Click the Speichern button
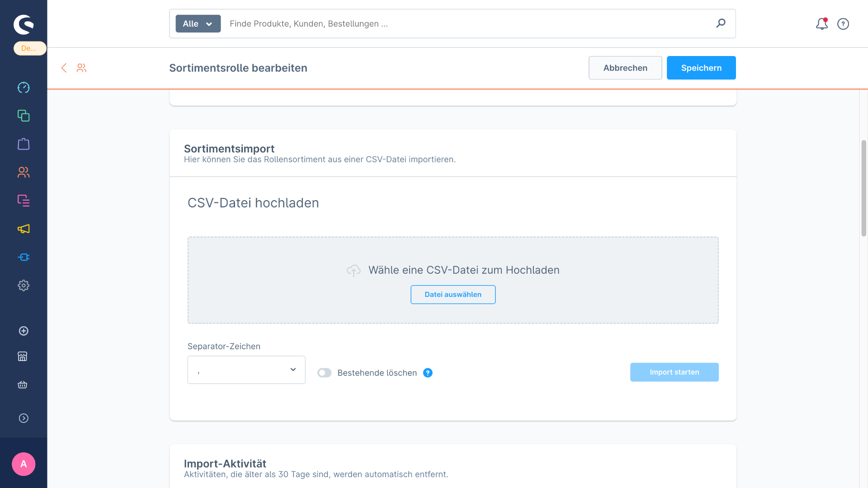868x488 pixels. (x=701, y=68)
